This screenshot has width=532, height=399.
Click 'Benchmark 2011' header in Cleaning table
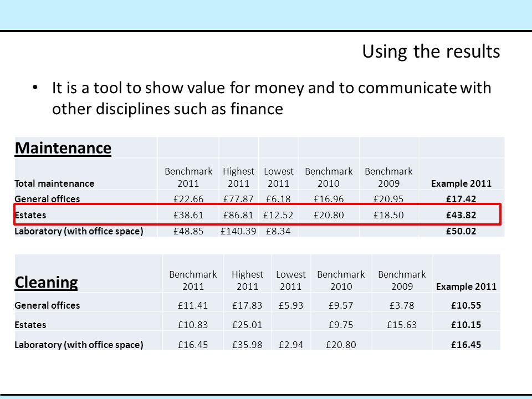click(193, 280)
